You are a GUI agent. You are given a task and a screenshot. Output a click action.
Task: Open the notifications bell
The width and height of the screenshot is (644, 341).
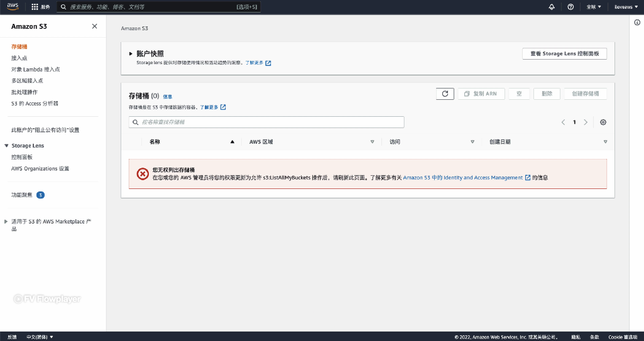coord(552,7)
